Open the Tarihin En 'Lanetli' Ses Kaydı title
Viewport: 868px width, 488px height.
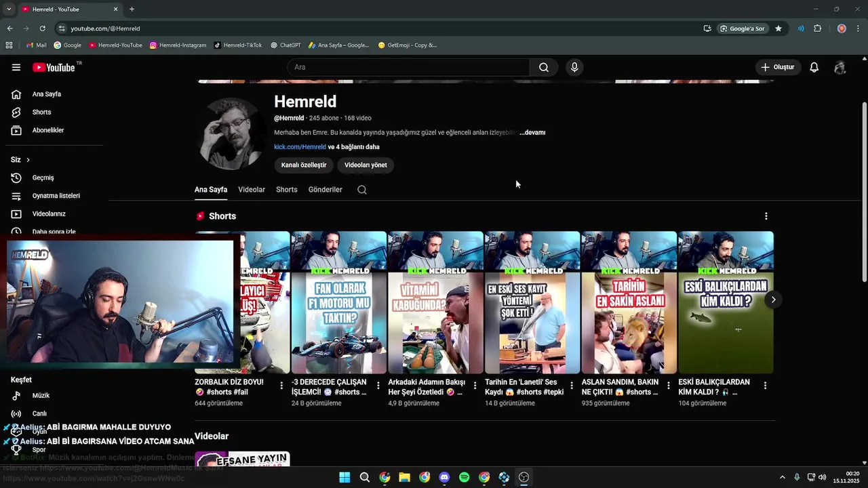pyautogui.click(x=524, y=387)
